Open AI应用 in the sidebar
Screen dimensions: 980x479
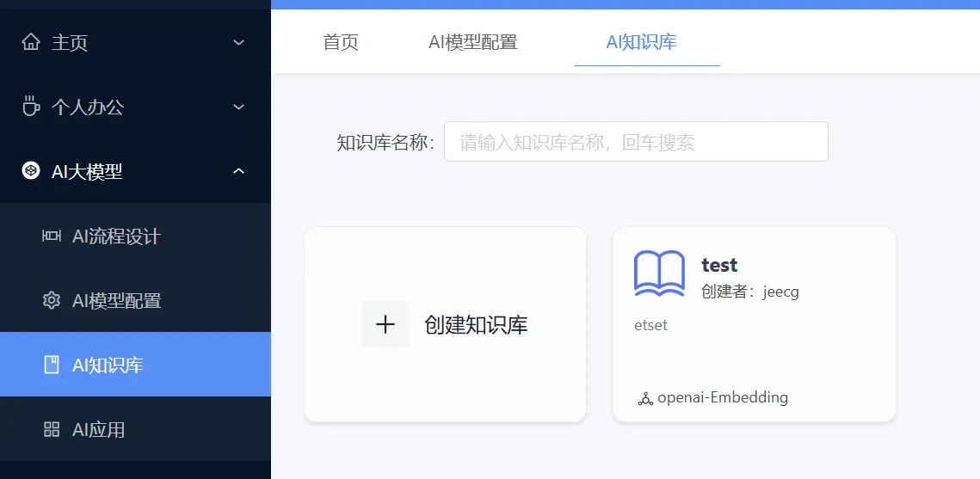(135, 429)
